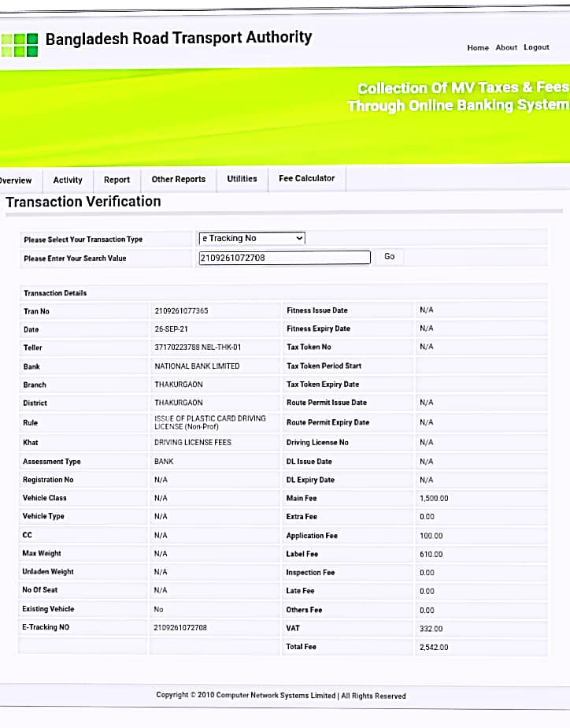Image resolution: width=570 pixels, height=728 pixels.
Task: Open the Fee Calculator tab
Action: click(306, 178)
